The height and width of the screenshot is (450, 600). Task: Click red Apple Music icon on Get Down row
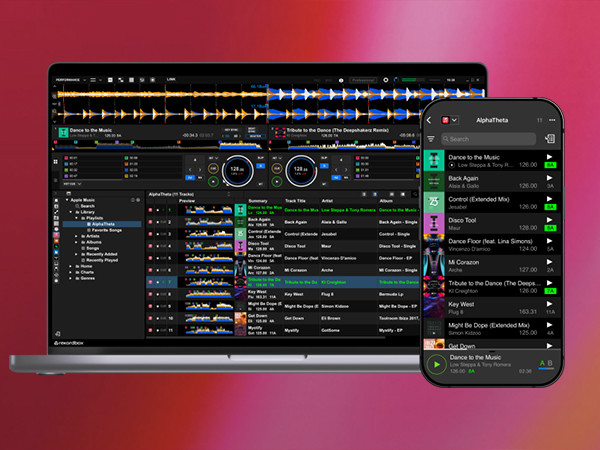(150, 318)
